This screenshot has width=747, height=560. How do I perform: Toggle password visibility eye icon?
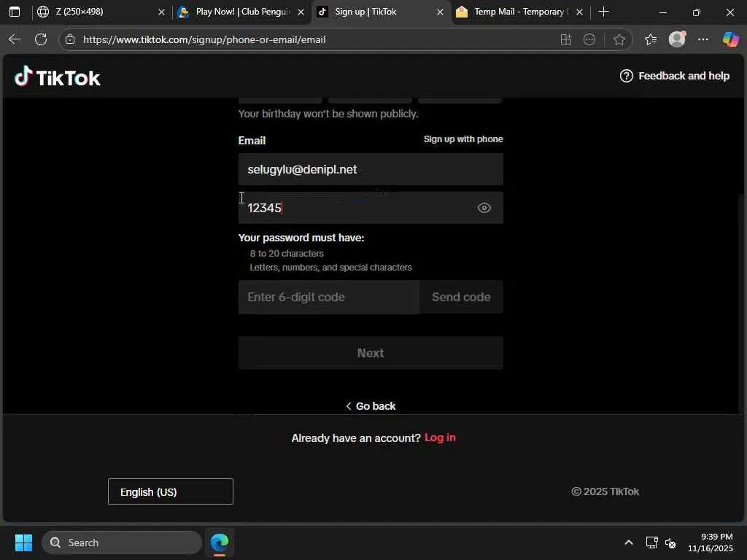484,208
